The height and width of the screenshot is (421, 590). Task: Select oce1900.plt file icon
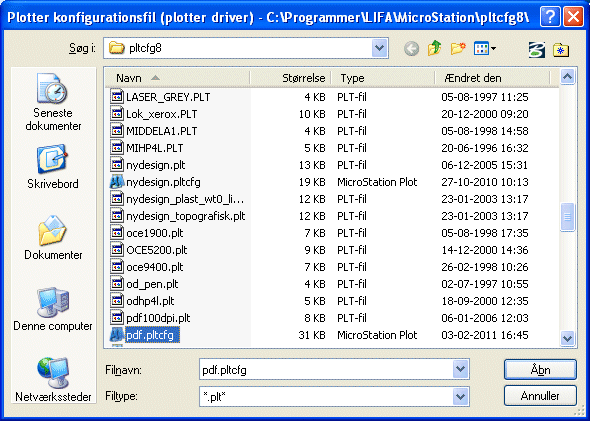[117, 233]
